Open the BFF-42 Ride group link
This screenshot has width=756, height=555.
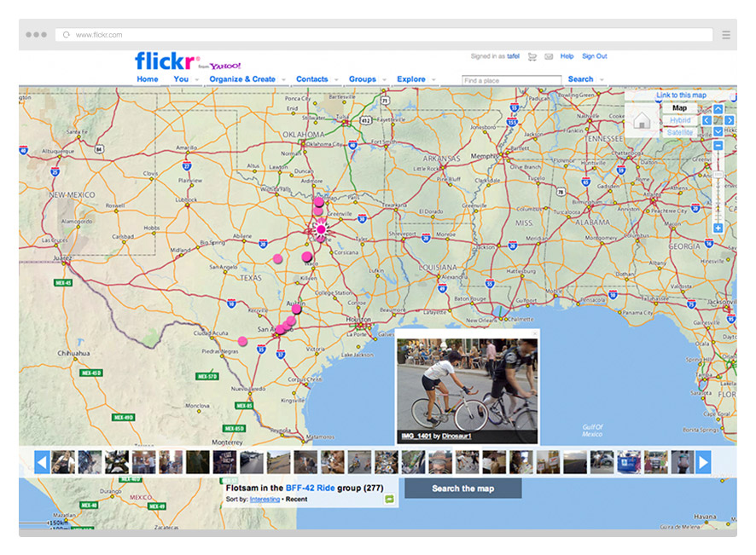point(310,488)
